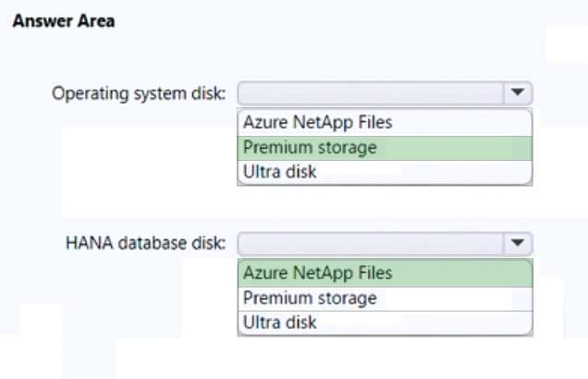588x379 pixels.
Task: Expand the HANA database disk dropdown arrow
Action: tap(518, 244)
